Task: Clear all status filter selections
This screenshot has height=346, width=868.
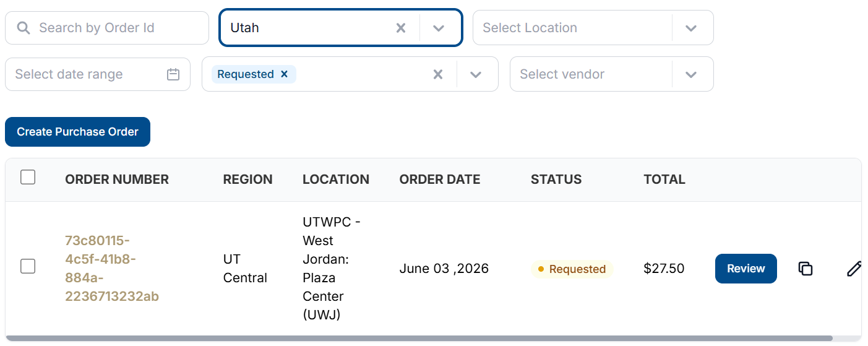Action: click(x=438, y=74)
